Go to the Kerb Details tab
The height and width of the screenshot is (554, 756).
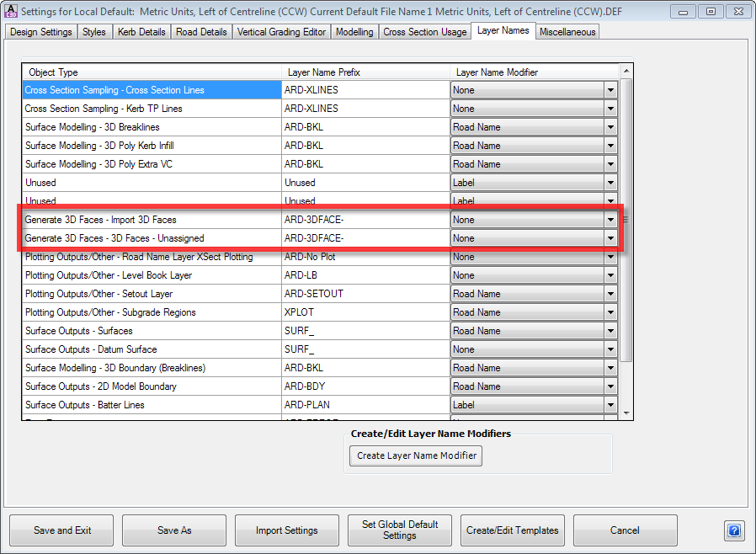(x=141, y=32)
